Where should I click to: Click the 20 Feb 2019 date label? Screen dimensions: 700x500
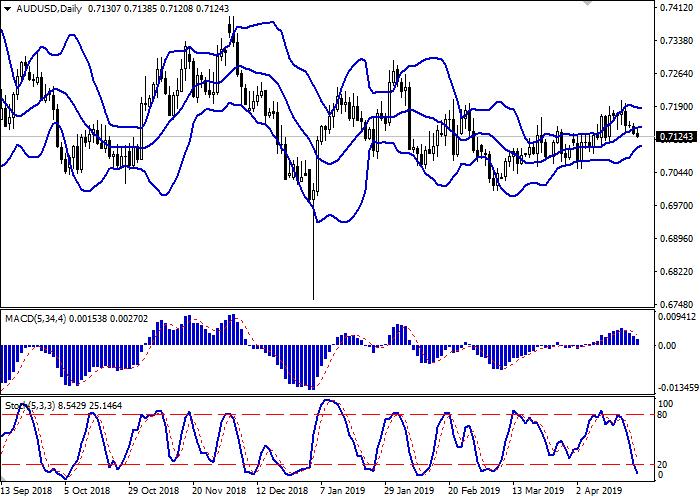pos(473,491)
